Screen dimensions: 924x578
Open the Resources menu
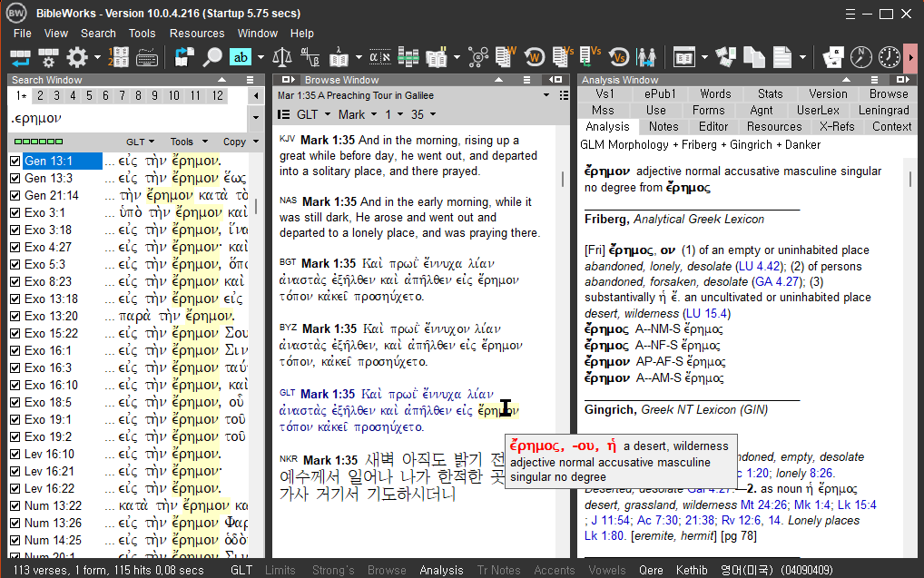pyautogui.click(x=197, y=33)
